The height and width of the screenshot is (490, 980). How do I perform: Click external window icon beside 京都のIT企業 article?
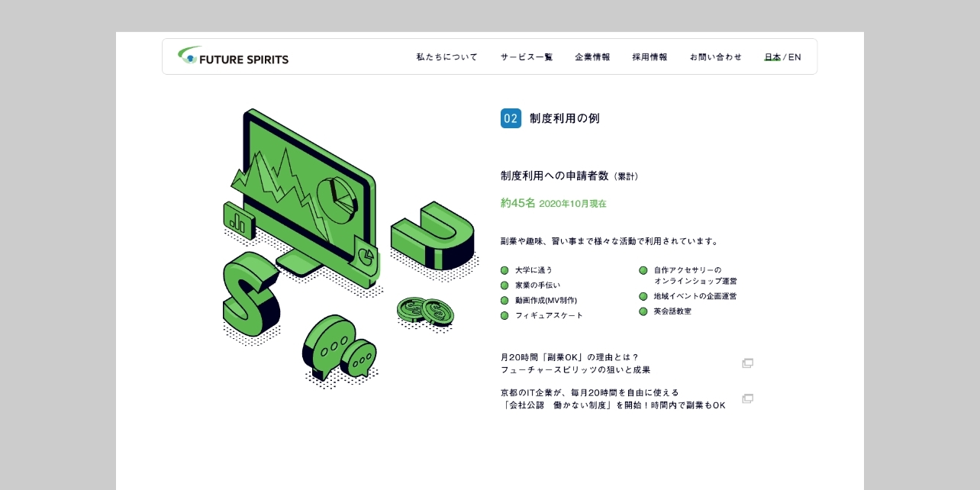747,398
